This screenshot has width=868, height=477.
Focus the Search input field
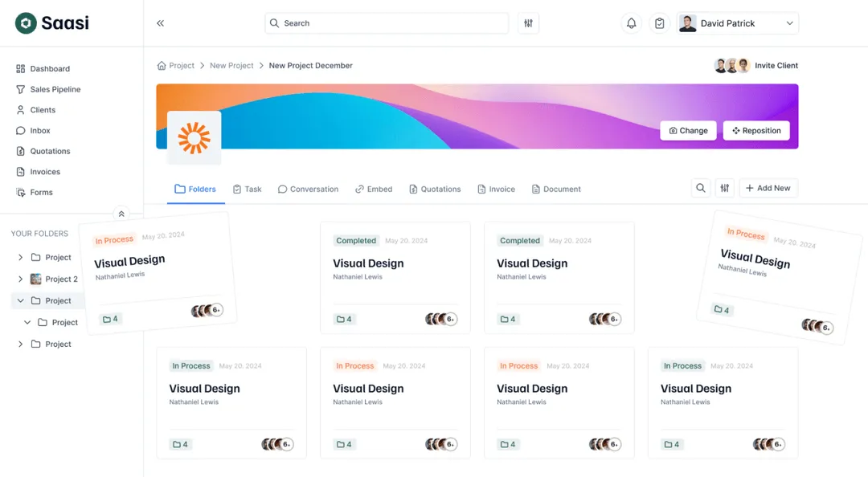387,23
